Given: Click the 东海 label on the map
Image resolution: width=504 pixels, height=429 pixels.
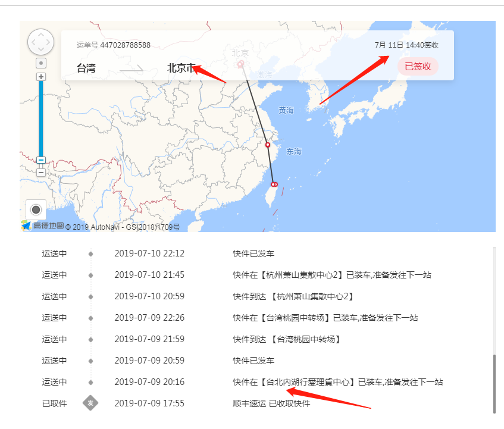Looking at the screenshot, I should (x=294, y=151).
